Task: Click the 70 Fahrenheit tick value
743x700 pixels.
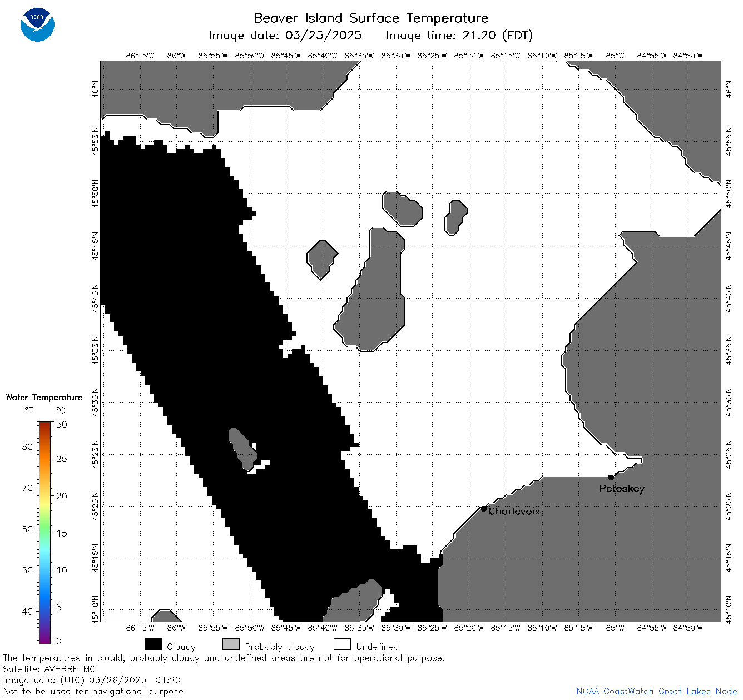Action: point(27,488)
